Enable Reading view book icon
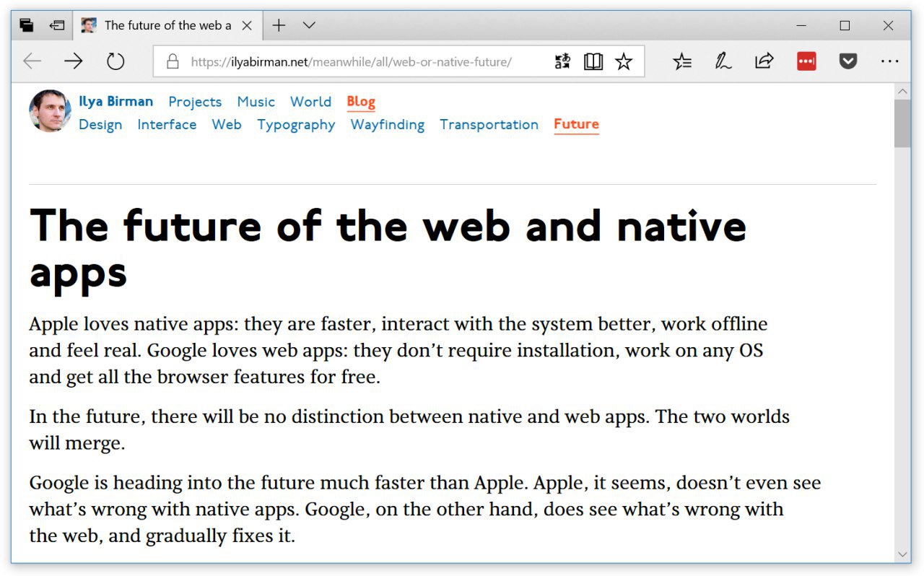 [593, 61]
